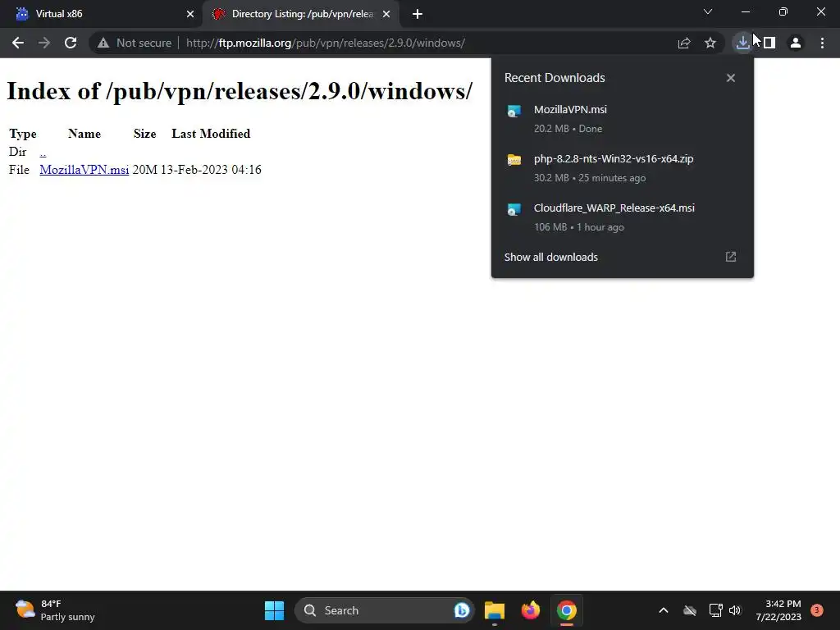Click the OneDrive cloud tray icon
The image size is (840, 630).
point(690,610)
